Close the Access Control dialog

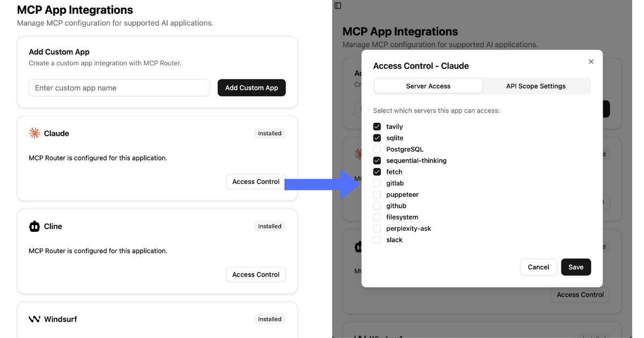click(x=591, y=62)
